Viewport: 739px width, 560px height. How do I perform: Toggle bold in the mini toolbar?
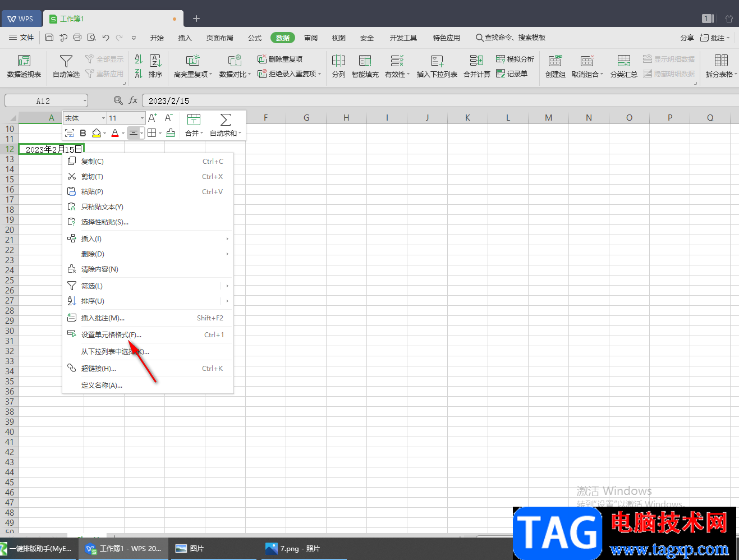tap(83, 133)
